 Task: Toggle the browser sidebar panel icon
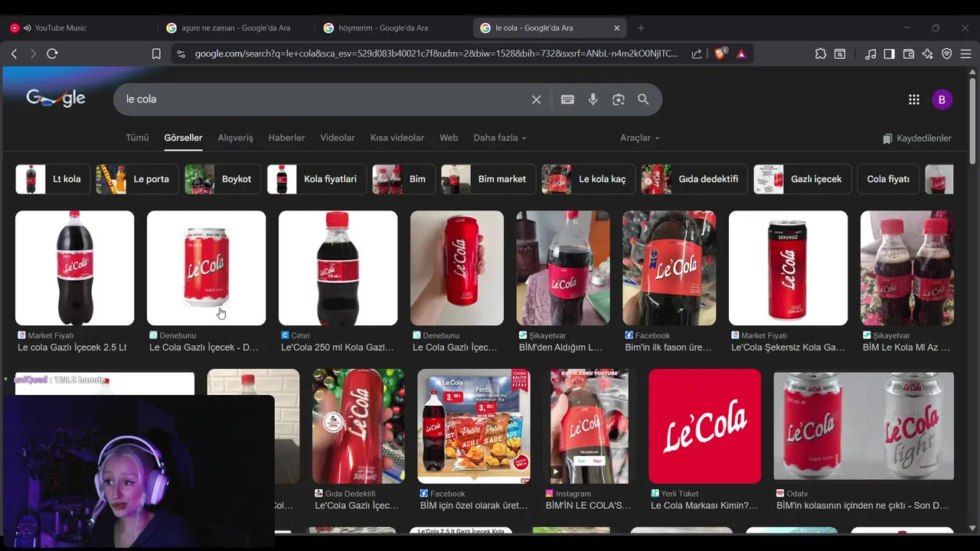(889, 54)
